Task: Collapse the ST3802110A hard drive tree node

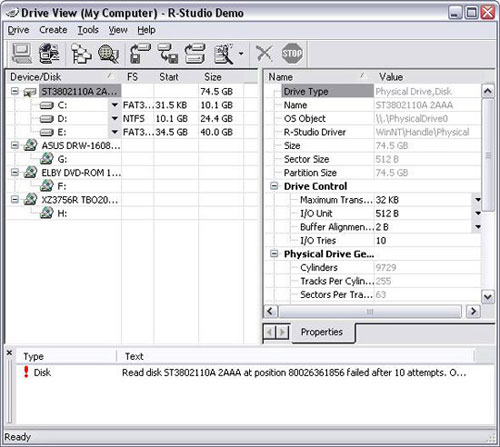Action: pos(14,91)
